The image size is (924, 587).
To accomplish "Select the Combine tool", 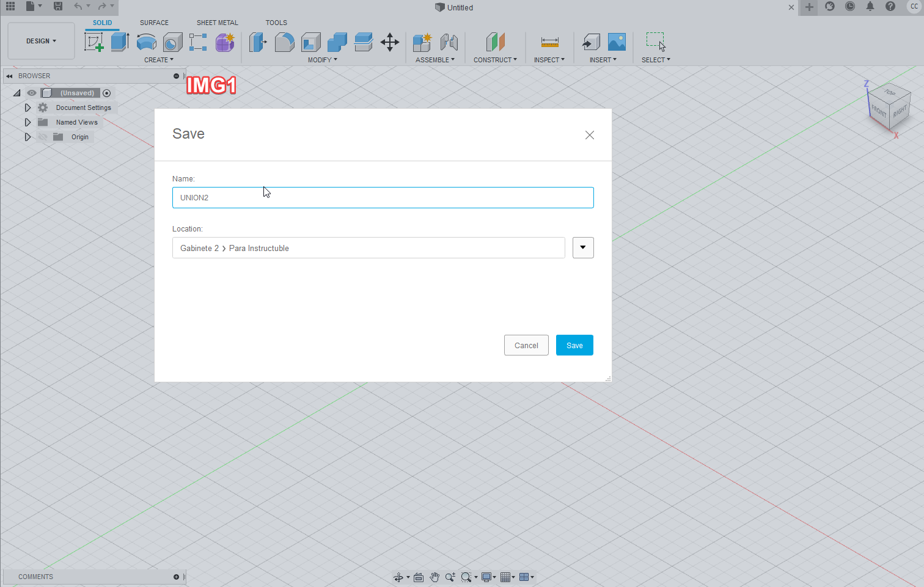I will (337, 42).
